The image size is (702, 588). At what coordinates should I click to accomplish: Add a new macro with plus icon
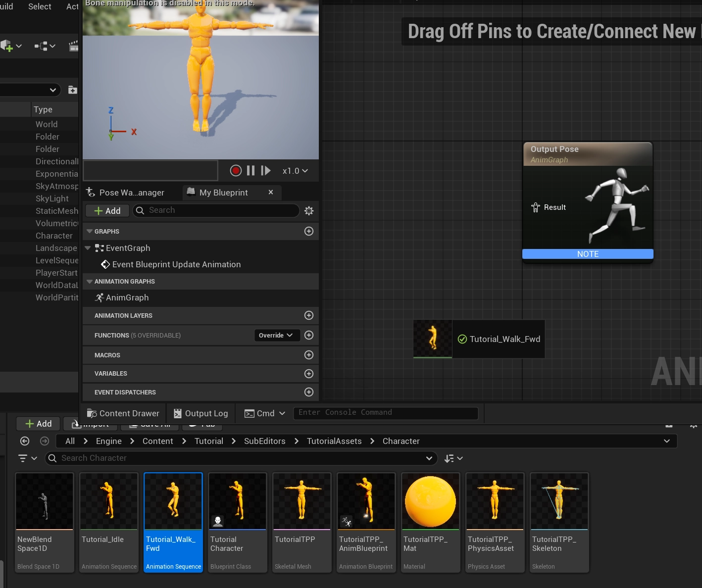point(309,355)
